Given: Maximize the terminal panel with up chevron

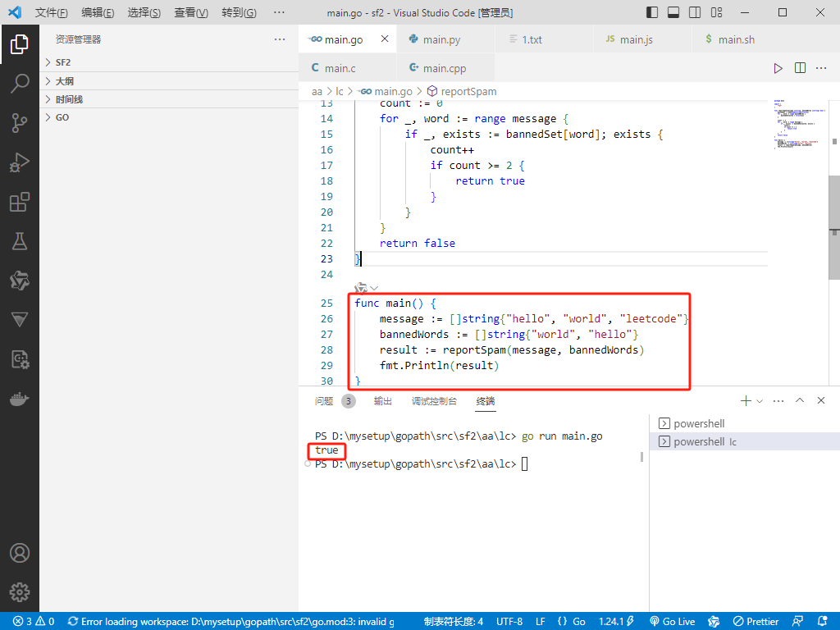Looking at the screenshot, I should pyautogui.click(x=800, y=400).
